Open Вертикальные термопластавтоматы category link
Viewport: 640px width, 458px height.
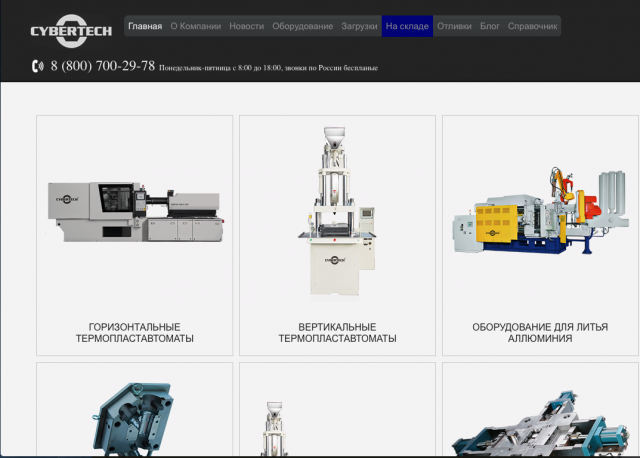pyautogui.click(x=337, y=333)
